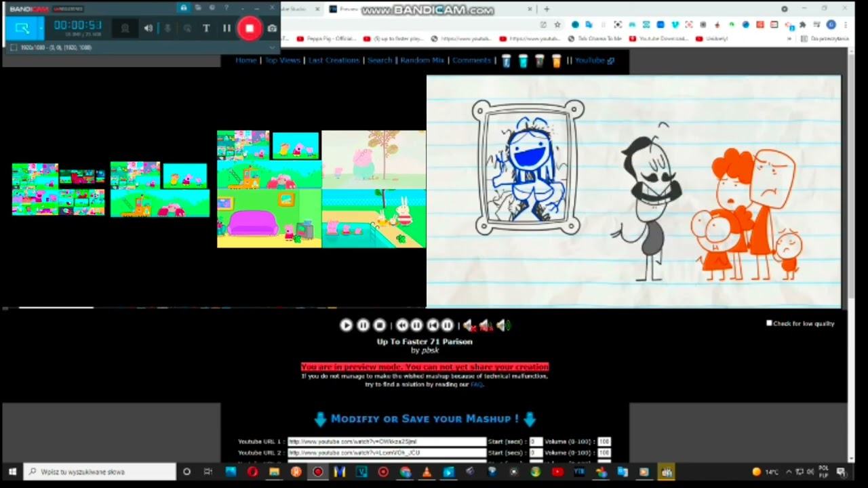Stop the Bandicam recording with red button
Viewport: 868px width, 488px height.
coord(250,28)
